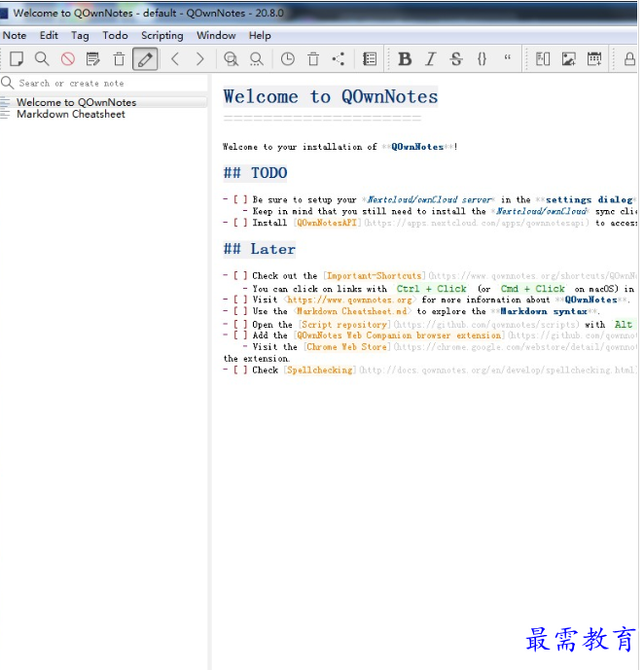Open the todo list icon
Image resolution: width=644 pixels, height=670 pixels.
pyautogui.click(x=370, y=59)
